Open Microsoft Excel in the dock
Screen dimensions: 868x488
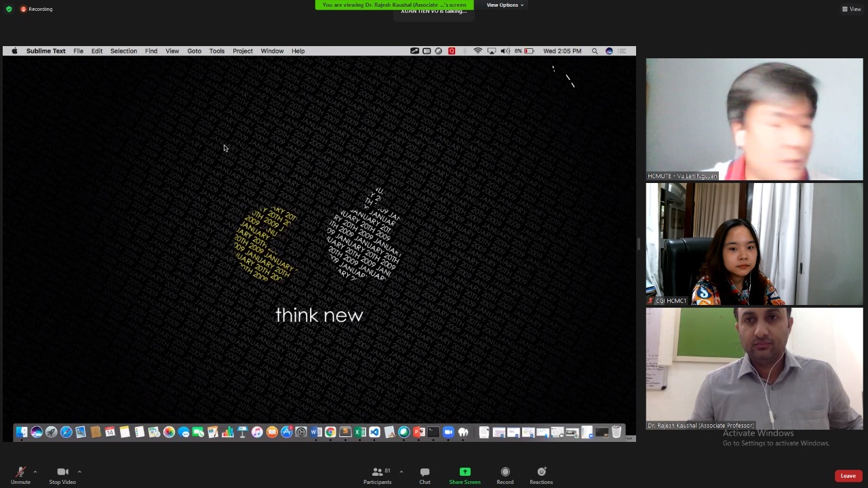(x=360, y=432)
